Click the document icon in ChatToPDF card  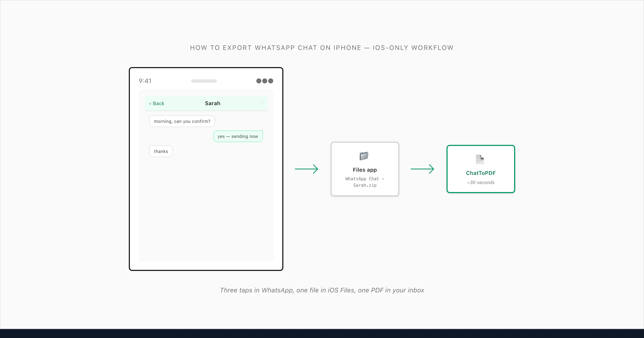pyautogui.click(x=480, y=159)
